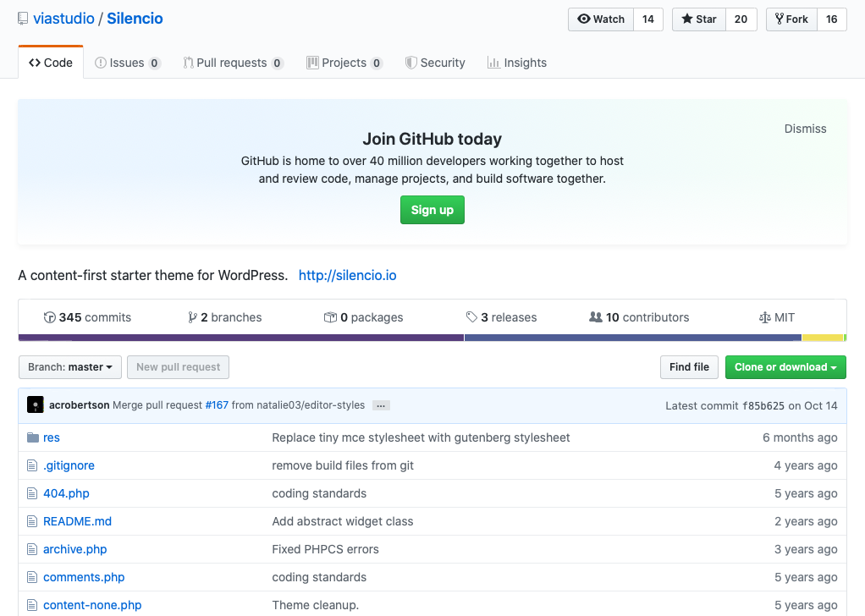Image resolution: width=865 pixels, height=616 pixels.
Task: Click acrobertson's avatar thumbnail
Action: pyautogui.click(x=36, y=405)
